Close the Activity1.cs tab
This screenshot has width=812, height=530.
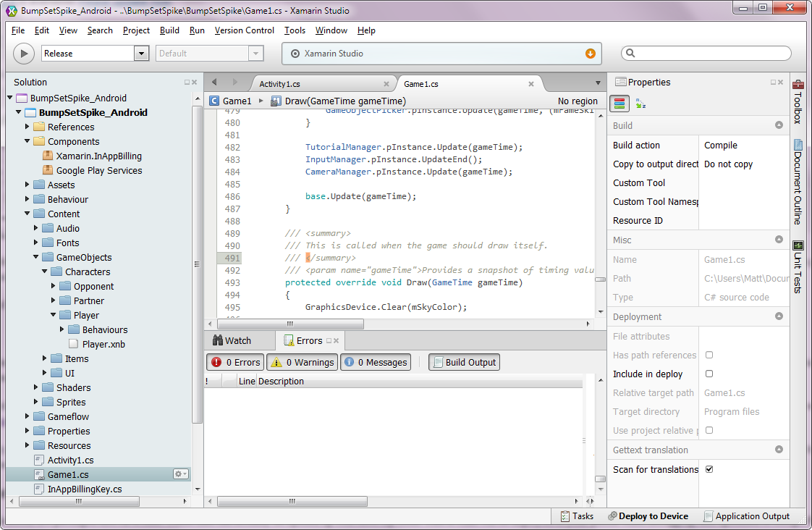point(386,84)
